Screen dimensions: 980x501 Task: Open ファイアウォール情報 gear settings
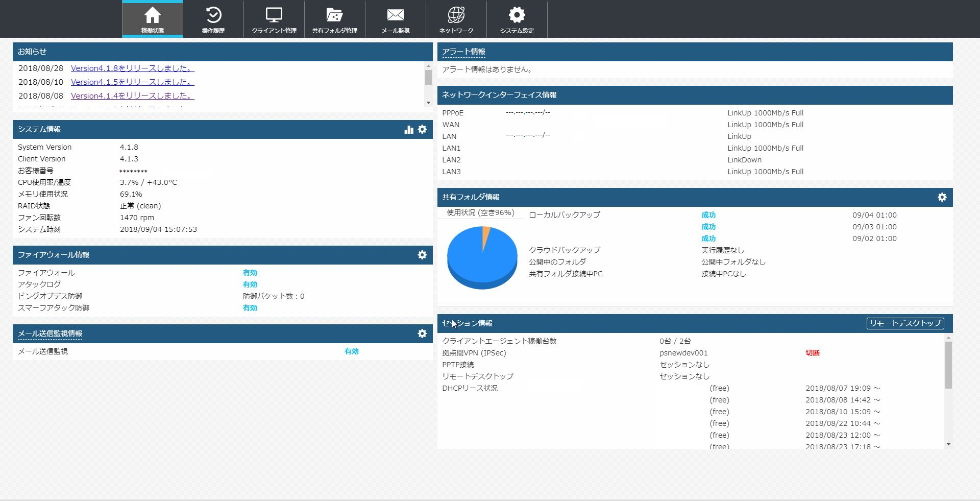click(x=422, y=255)
